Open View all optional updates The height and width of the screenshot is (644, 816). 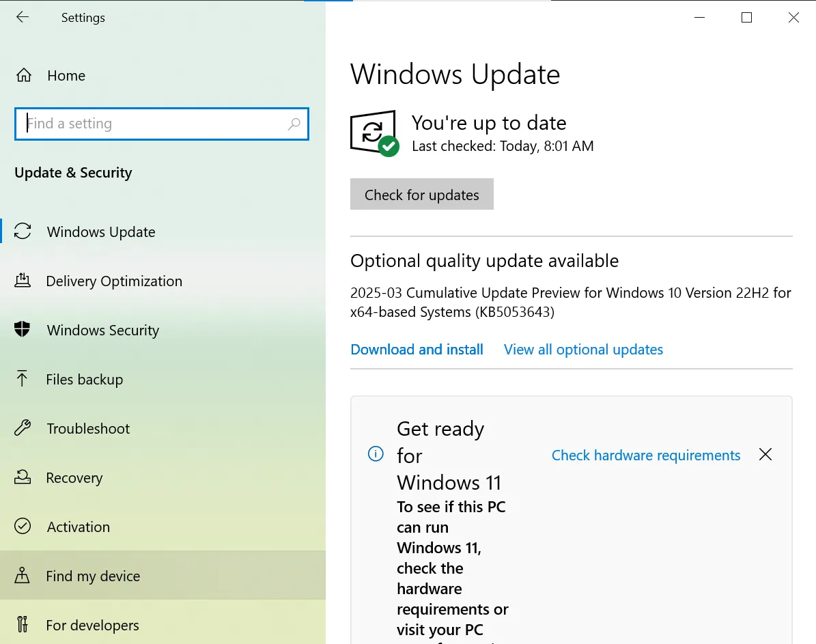coord(583,350)
